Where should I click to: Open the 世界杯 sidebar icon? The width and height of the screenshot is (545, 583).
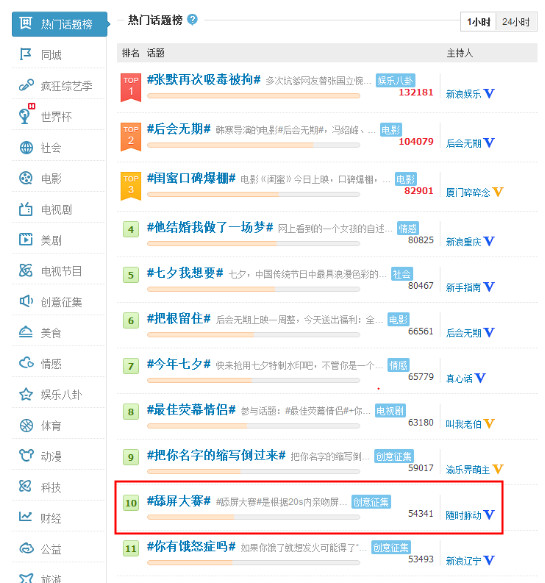pyautogui.click(x=25, y=116)
